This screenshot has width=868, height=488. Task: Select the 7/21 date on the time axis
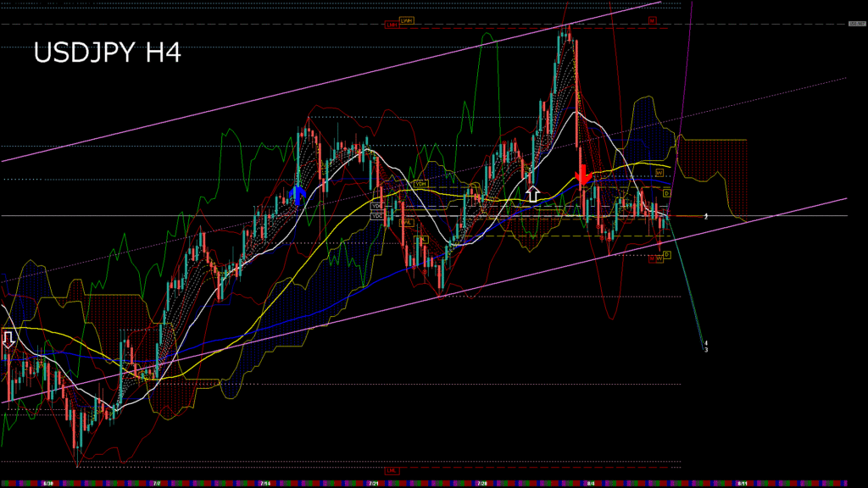[374, 484]
